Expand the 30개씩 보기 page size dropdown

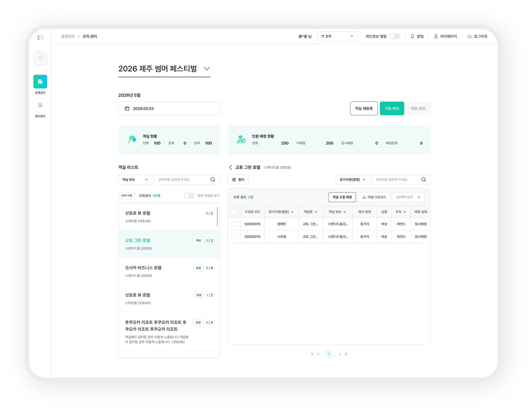point(408,197)
